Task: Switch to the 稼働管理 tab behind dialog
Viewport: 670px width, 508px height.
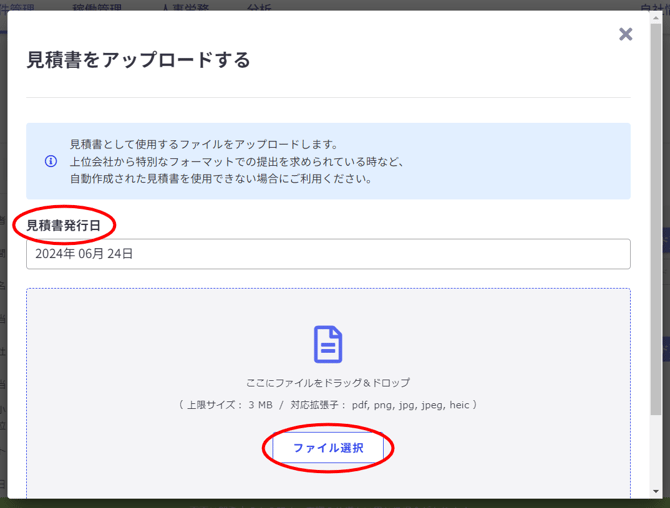Action: [99, 7]
